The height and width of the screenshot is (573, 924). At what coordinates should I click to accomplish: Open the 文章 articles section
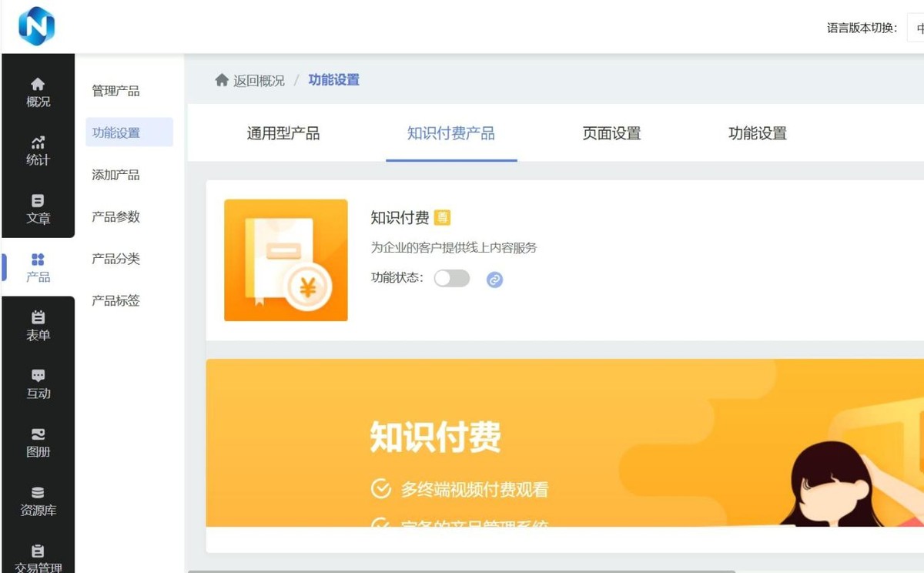coord(37,210)
